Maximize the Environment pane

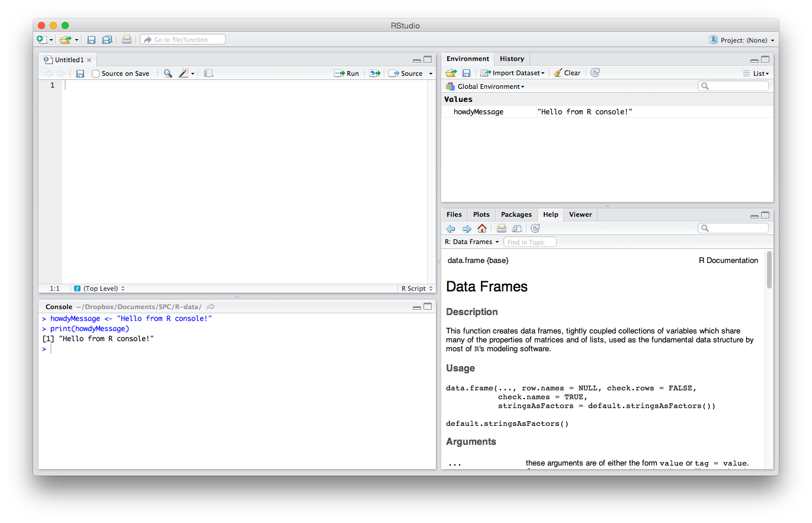click(x=765, y=59)
